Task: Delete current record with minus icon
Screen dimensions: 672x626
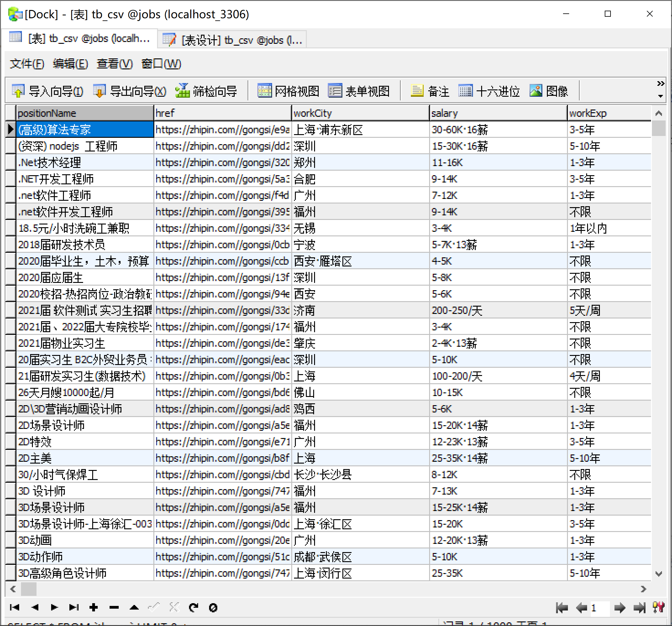Action: [114, 607]
